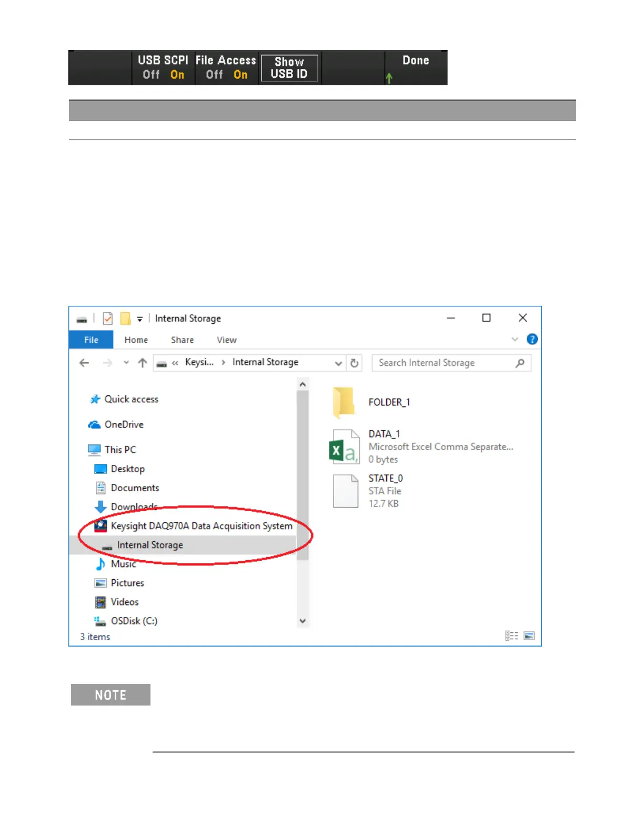
Task: Select OneDrive in navigation pane
Action: click(x=124, y=424)
